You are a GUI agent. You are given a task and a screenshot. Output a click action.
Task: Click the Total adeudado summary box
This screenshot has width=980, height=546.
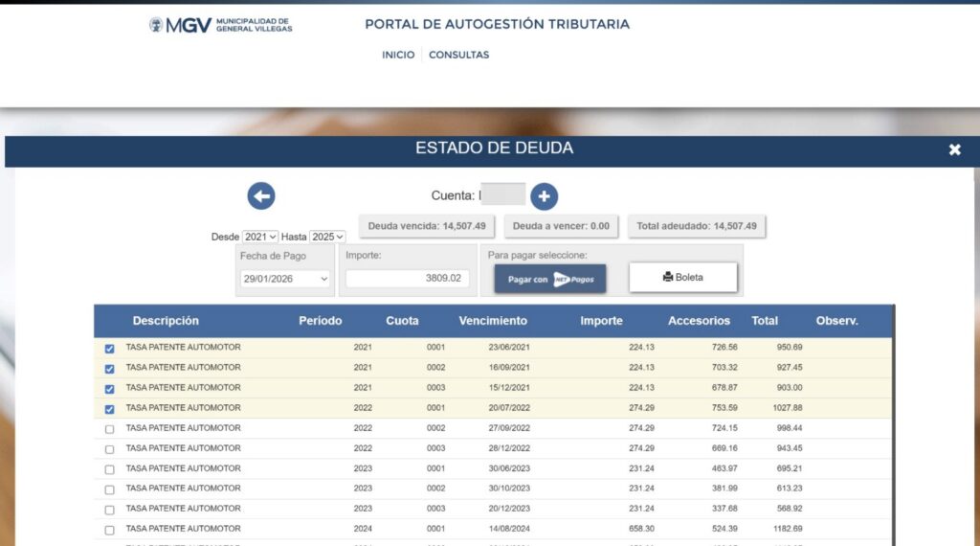point(696,226)
